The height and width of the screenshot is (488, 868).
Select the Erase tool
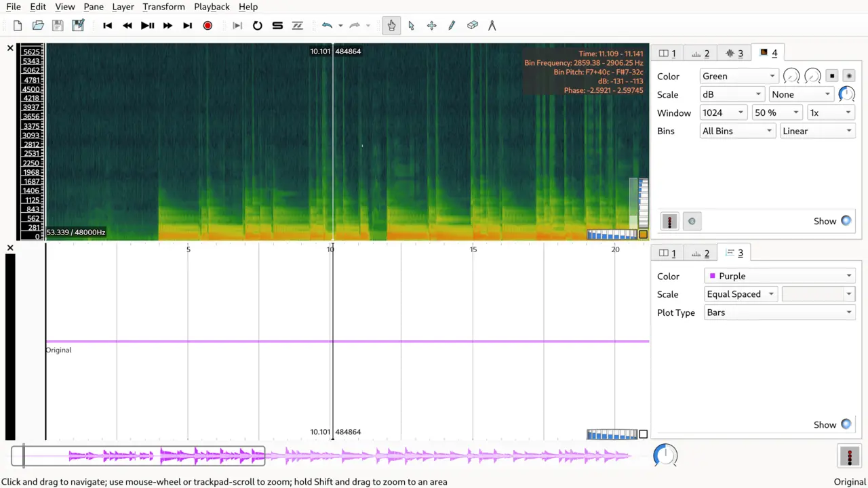click(473, 26)
